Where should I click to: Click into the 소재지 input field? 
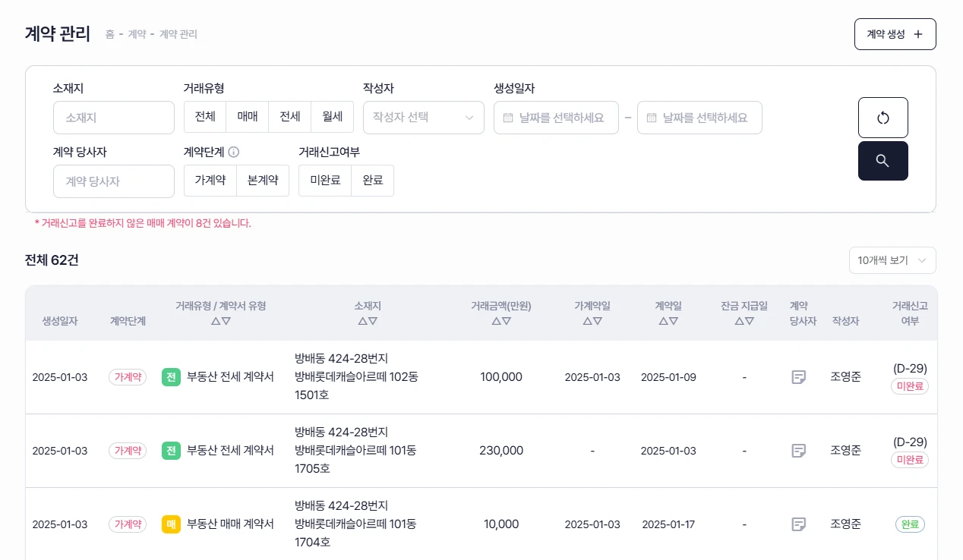(114, 118)
